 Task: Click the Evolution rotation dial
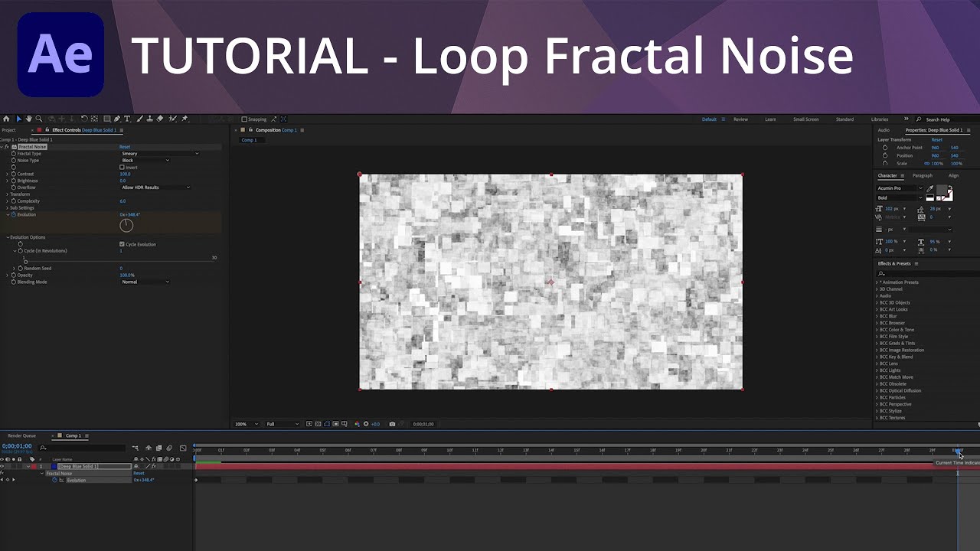127,225
